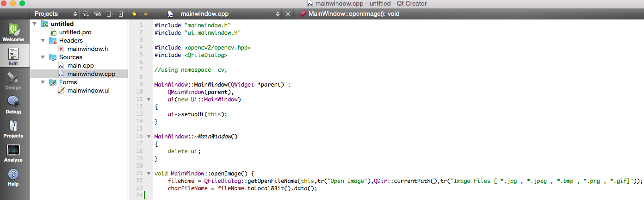Close the mainwindow.cpp document
644x200 pixels.
[x=288, y=14]
